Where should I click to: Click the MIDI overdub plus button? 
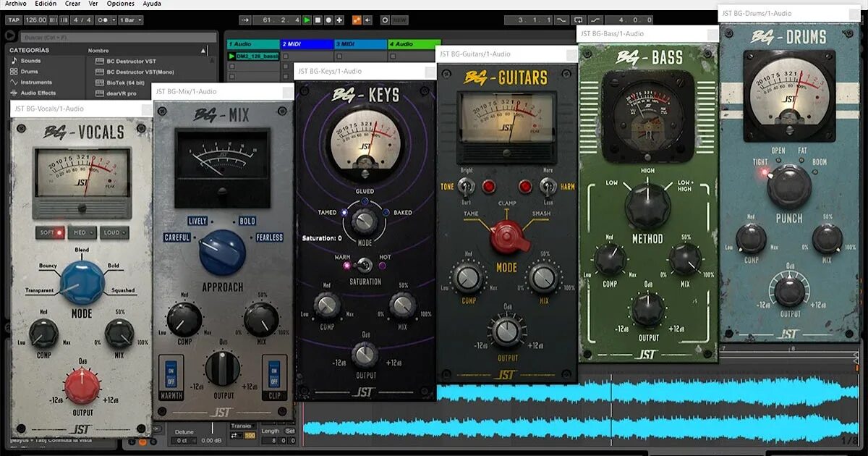coord(340,20)
